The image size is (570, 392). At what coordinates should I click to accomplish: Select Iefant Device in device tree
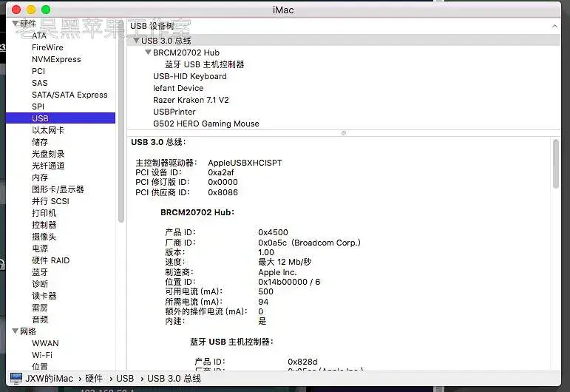point(178,88)
